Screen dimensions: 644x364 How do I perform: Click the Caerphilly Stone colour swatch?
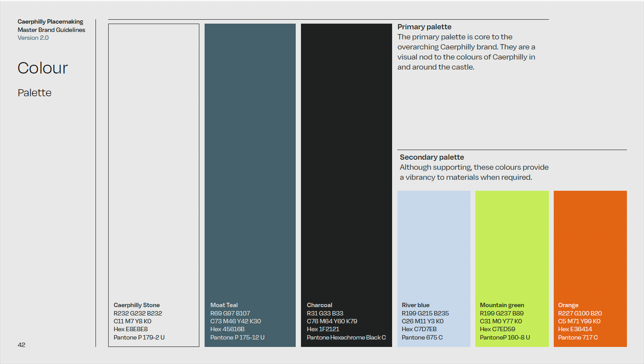point(154,185)
